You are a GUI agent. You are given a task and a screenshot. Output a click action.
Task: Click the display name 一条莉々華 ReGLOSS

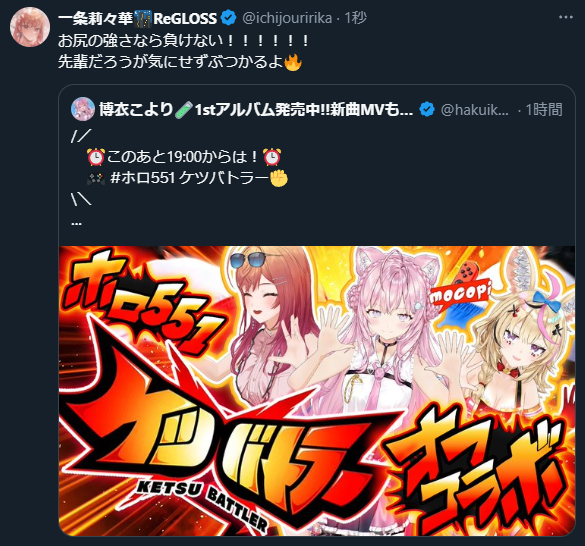(x=137, y=18)
